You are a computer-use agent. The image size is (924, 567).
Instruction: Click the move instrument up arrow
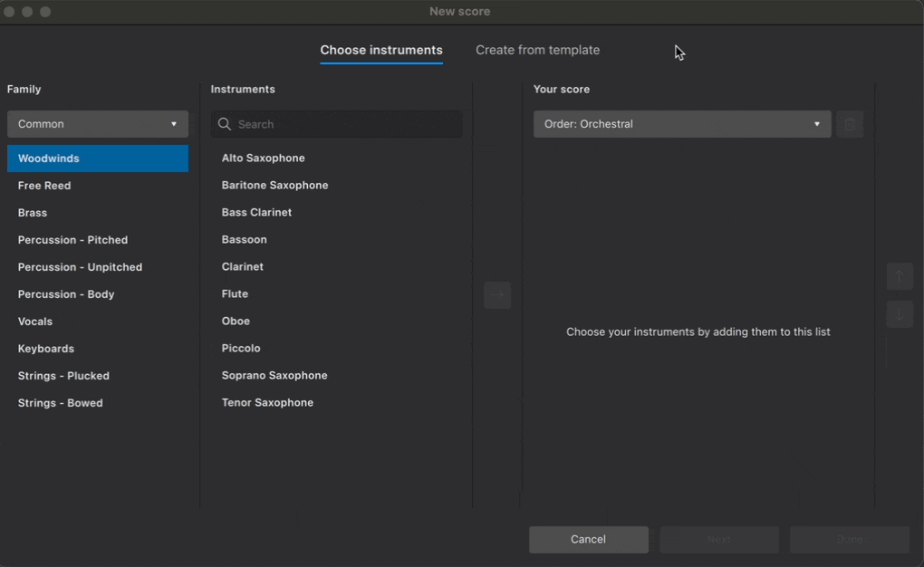(900, 277)
